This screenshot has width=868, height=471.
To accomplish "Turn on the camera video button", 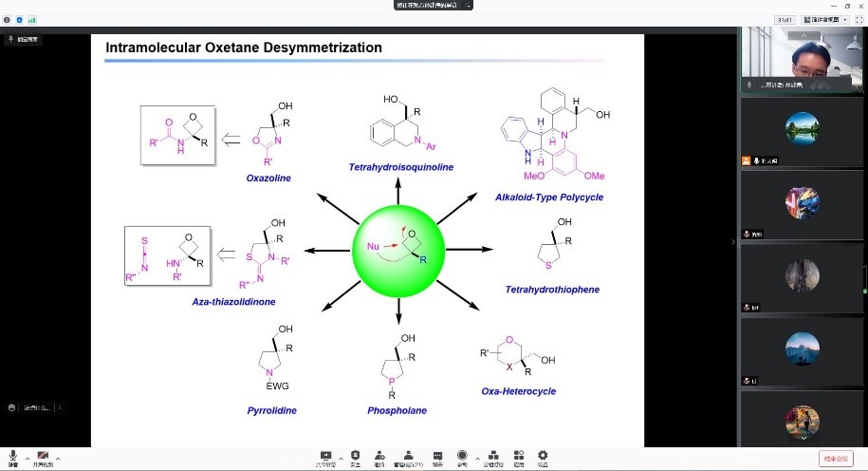I will click(x=43, y=457).
